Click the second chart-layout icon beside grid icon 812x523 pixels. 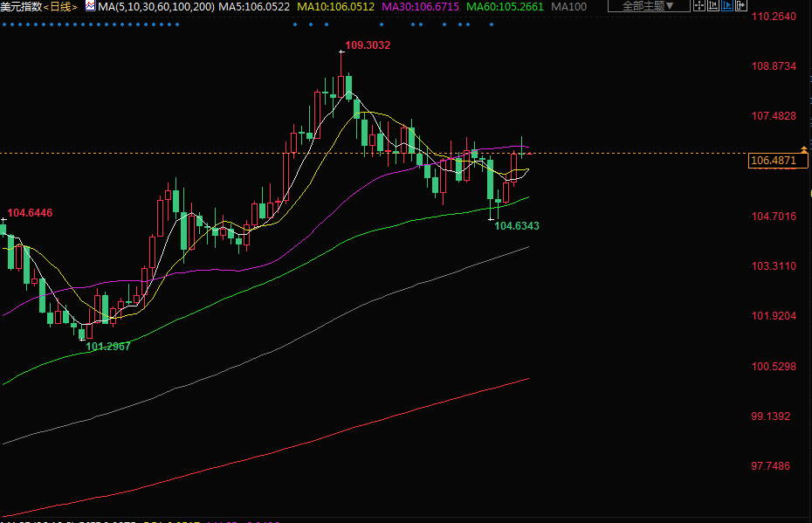pyautogui.click(x=712, y=6)
